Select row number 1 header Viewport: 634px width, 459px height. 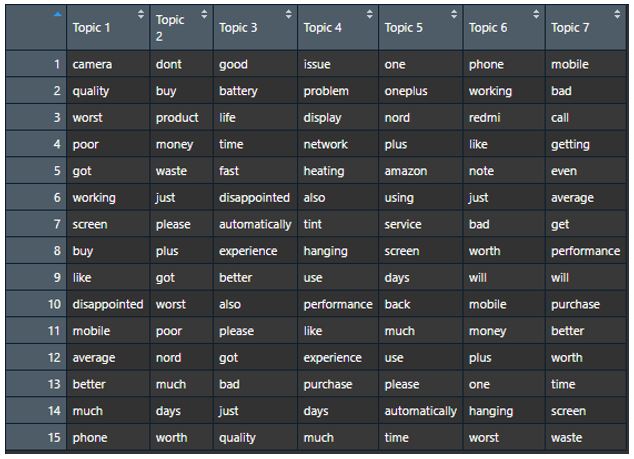(x=36, y=64)
